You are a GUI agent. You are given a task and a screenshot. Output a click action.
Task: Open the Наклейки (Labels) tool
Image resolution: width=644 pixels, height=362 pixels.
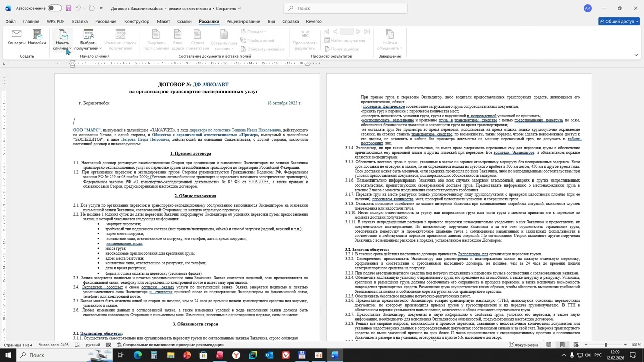(37, 38)
